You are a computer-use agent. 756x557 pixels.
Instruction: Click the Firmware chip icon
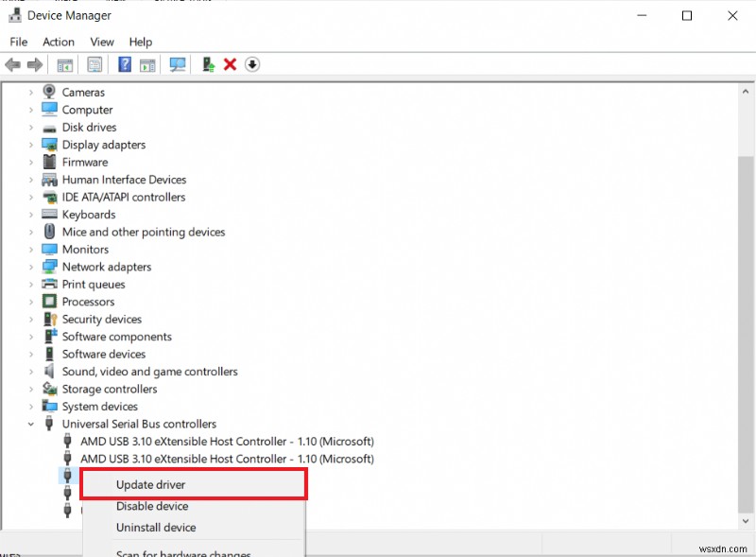click(x=49, y=162)
